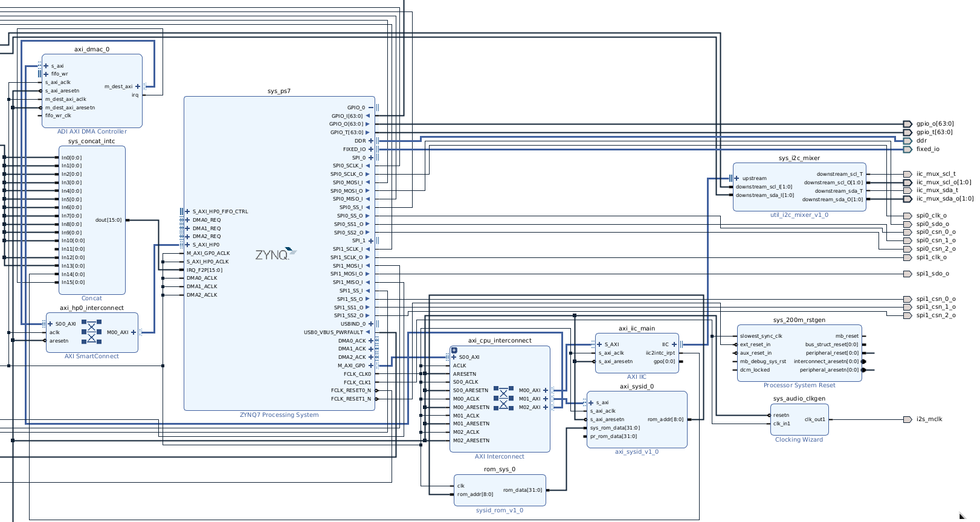Image resolution: width=980 pixels, height=522 pixels.
Task: Select the i2s_mclk output port symbol
Action: (907, 419)
